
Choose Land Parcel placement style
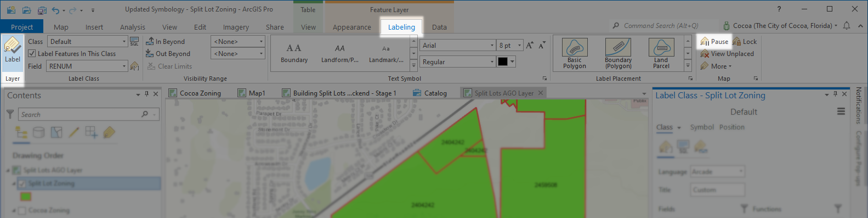point(661,53)
